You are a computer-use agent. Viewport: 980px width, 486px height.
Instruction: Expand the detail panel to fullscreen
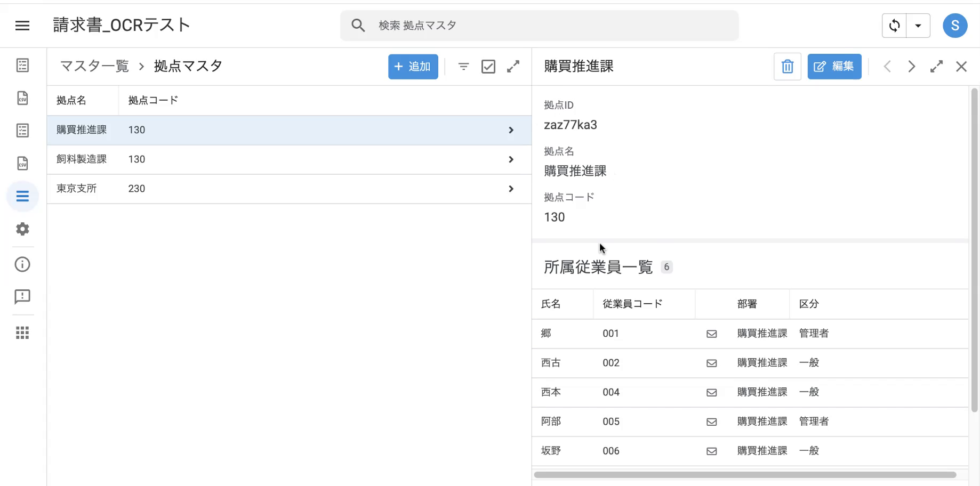click(x=937, y=67)
